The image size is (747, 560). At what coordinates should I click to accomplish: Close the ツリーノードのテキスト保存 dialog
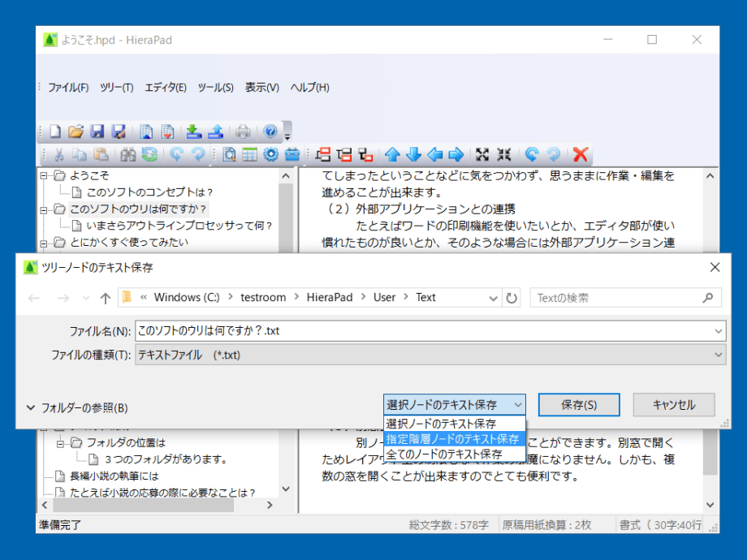click(715, 268)
